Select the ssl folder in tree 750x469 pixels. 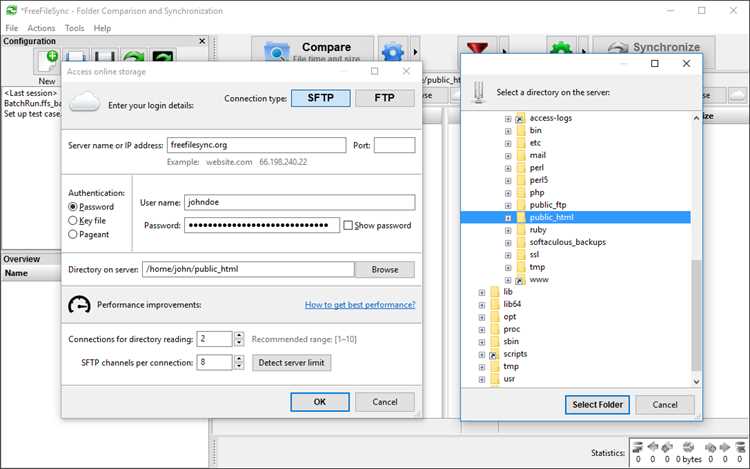pyautogui.click(x=534, y=255)
